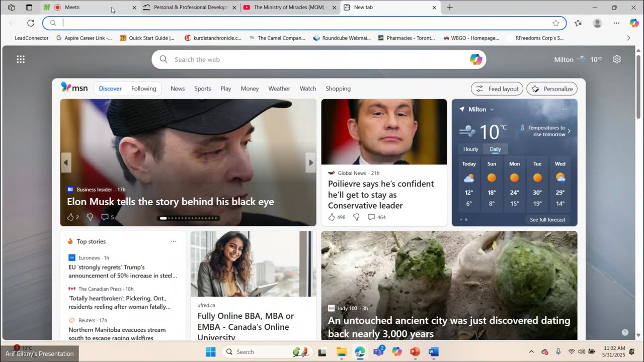Image resolution: width=644 pixels, height=362 pixels.
Task: Click the browser address bar
Action: click(x=304, y=23)
